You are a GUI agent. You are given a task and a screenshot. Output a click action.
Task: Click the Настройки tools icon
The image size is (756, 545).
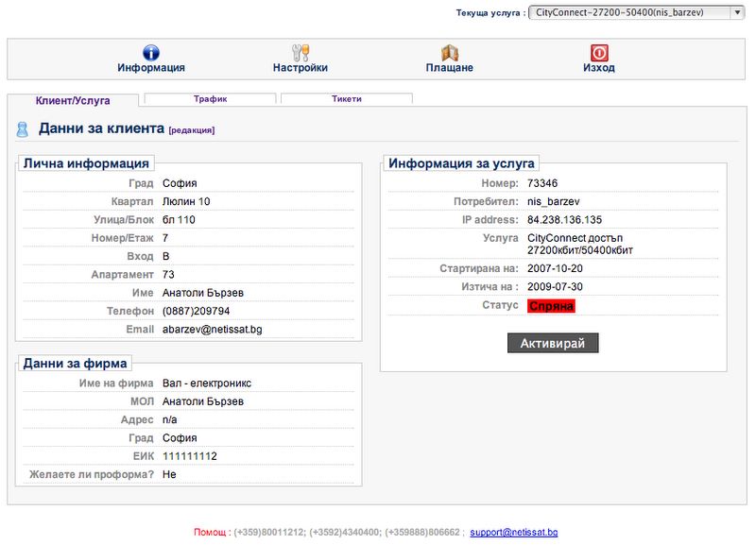(301, 53)
